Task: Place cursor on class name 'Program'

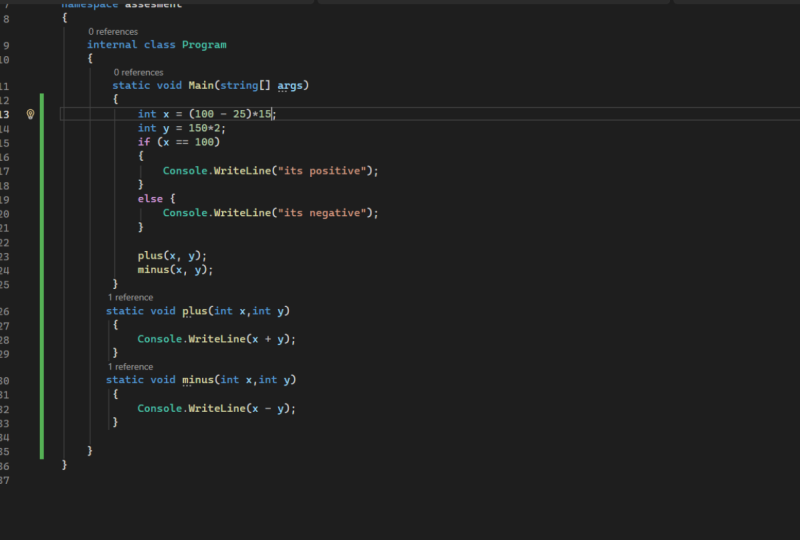Action: (x=204, y=45)
